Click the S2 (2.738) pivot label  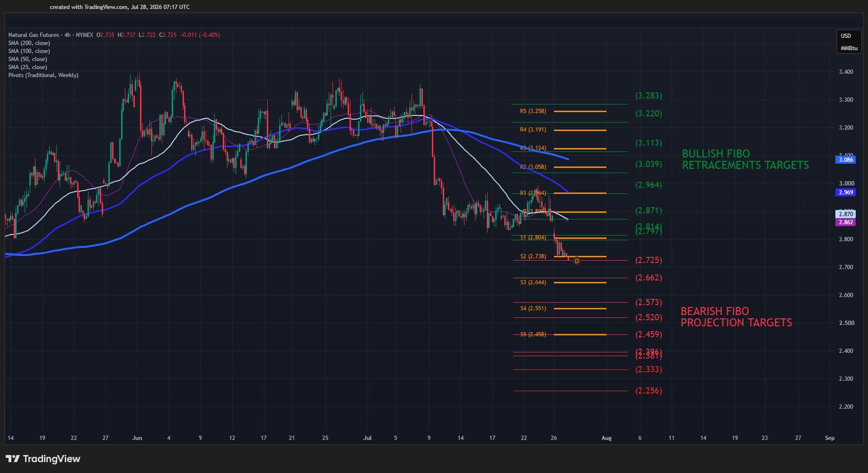click(533, 256)
